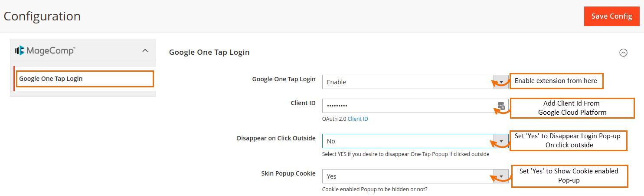
Task: Collapse the MageComp sidebar section
Action: [x=145, y=51]
